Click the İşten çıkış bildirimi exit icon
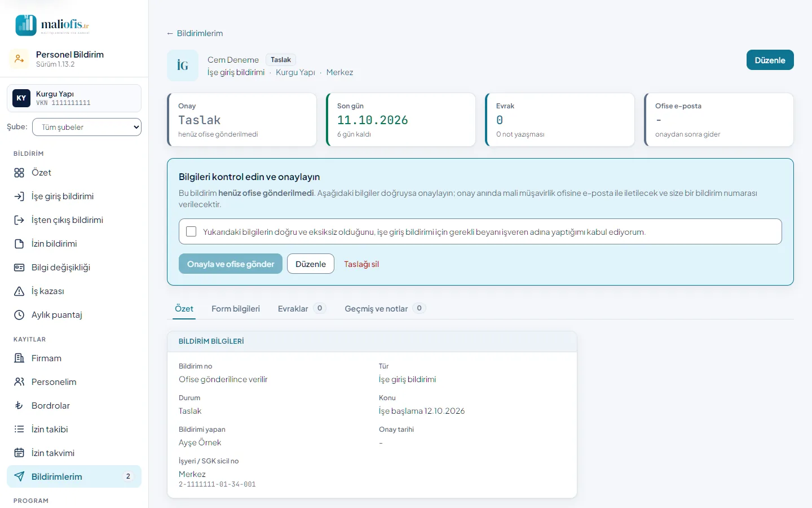The width and height of the screenshot is (812, 508). pyautogui.click(x=19, y=220)
